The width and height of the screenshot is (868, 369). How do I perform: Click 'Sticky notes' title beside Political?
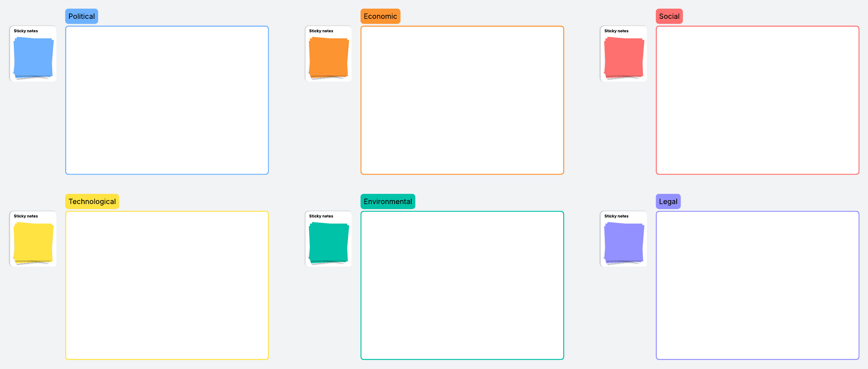click(26, 31)
